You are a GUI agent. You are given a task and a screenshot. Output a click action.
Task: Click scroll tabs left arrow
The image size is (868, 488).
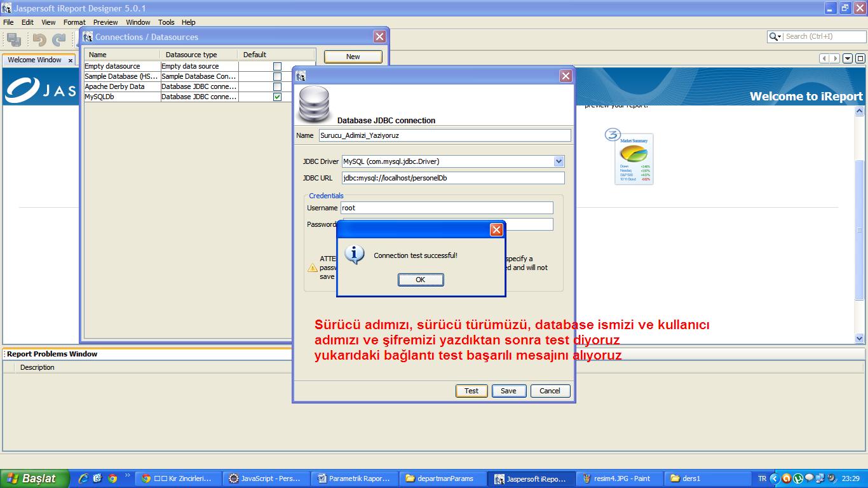click(x=825, y=58)
